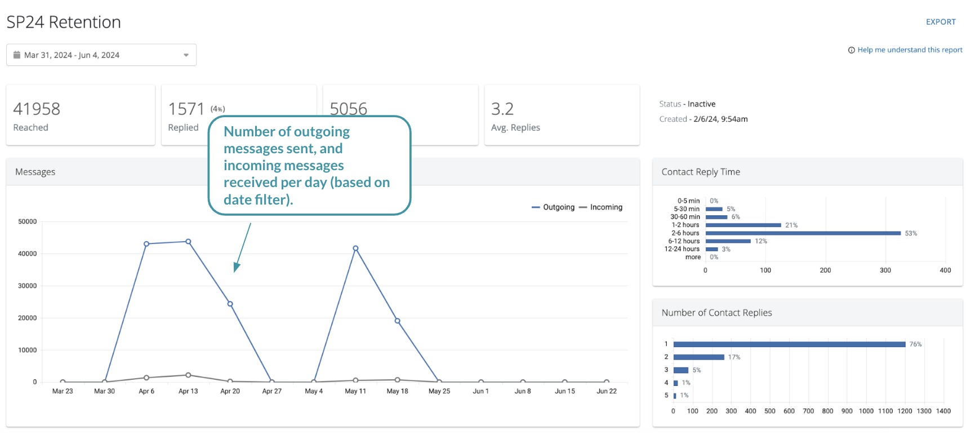Click the 3.2 Avg. Replies card
The width and height of the screenshot is (980, 435).
click(x=562, y=116)
